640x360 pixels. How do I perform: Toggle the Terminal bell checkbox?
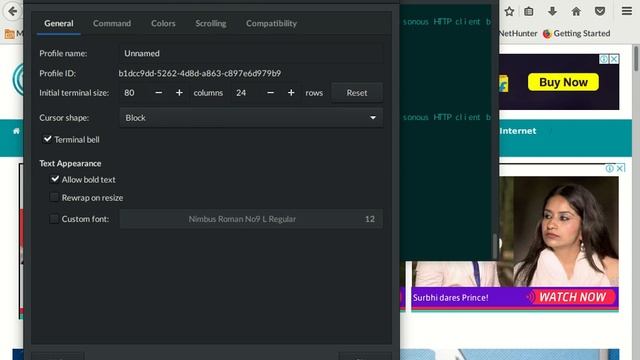click(x=47, y=139)
